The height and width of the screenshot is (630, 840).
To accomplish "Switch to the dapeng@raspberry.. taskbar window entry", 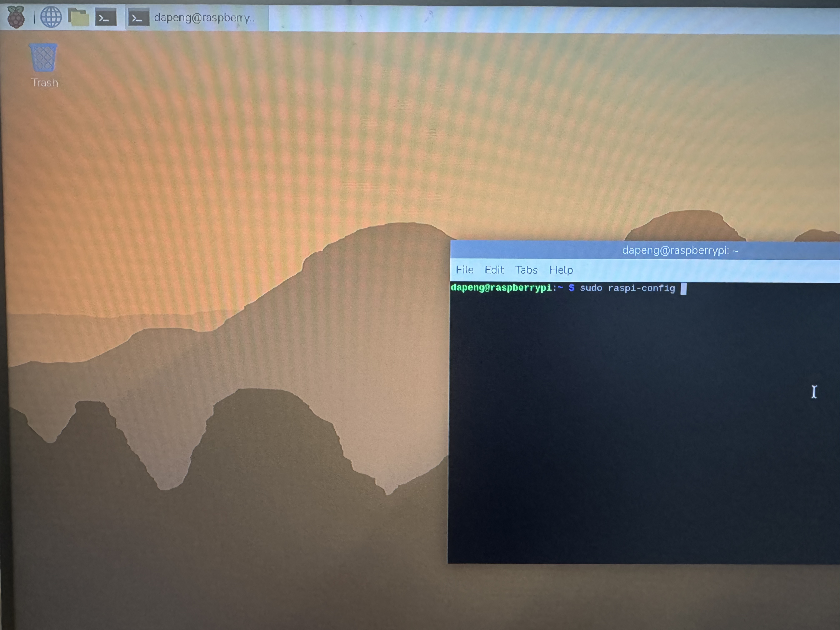I will click(x=197, y=18).
